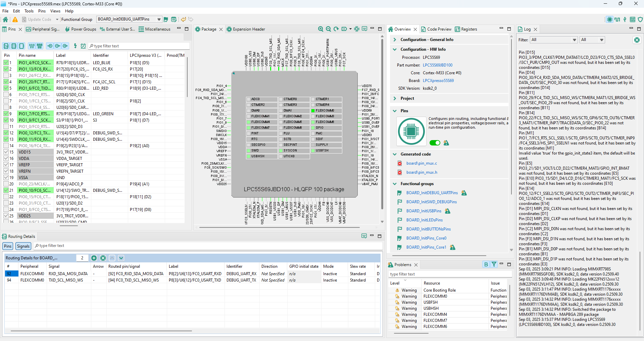
Task: Open BOARD_InitPins_Core0 functional group link
Action: point(427,238)
